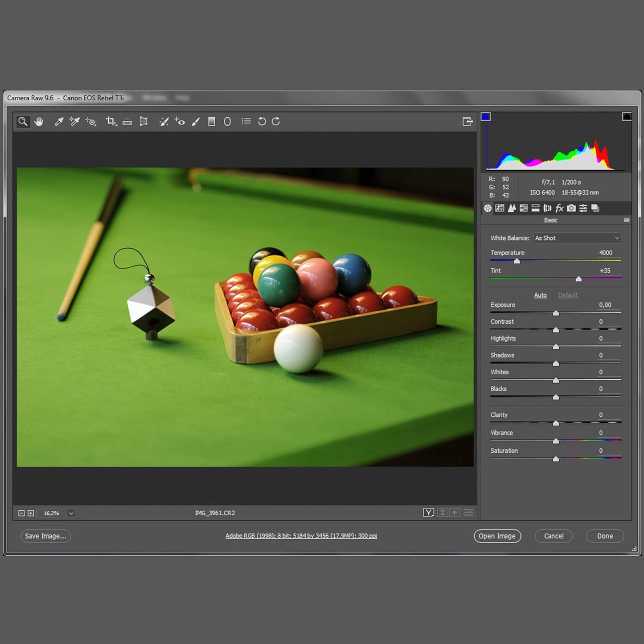Select the Zoom tool

23,121
